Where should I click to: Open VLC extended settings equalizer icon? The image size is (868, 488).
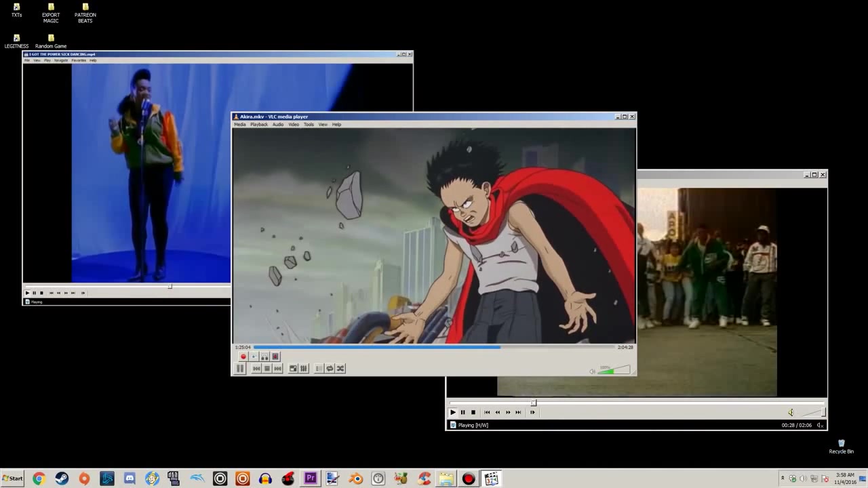pyautogui.click(x=304, y=369)
